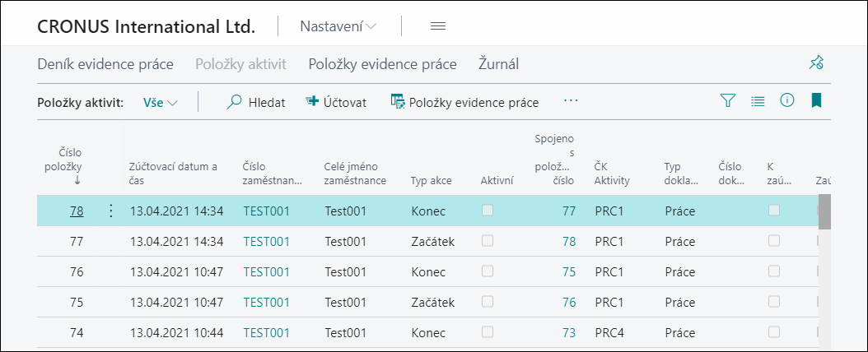Open the Deník evidence práce tab

coord(105,65)
